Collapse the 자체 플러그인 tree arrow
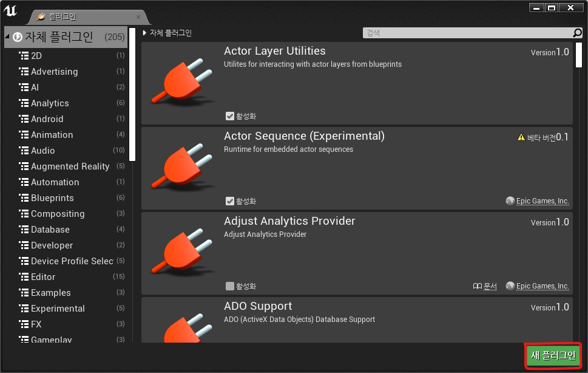 [x=7, y=36]
